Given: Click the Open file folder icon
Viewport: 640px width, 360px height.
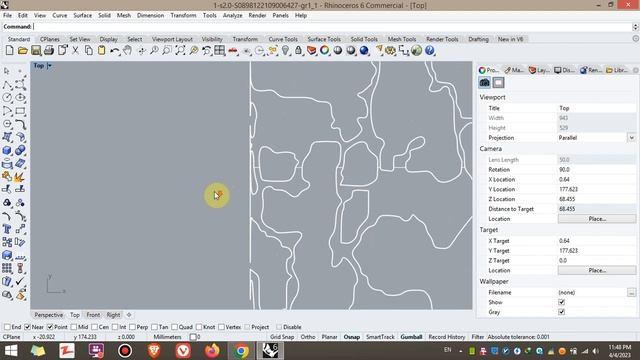Looking at the screenshot, I should click(22, 50).
